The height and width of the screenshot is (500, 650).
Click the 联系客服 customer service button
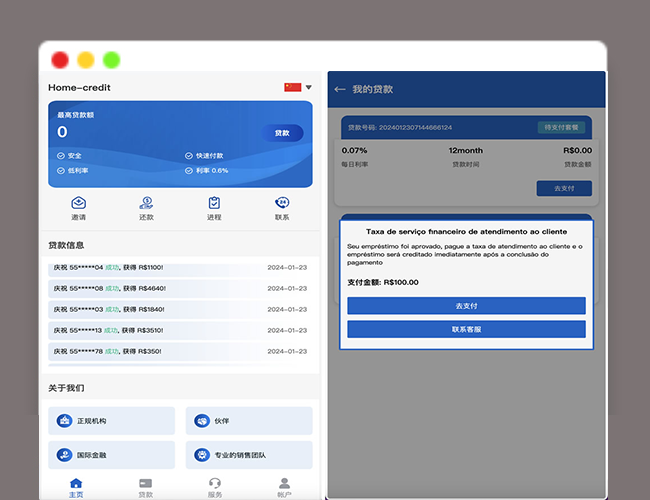pos(466,329)
